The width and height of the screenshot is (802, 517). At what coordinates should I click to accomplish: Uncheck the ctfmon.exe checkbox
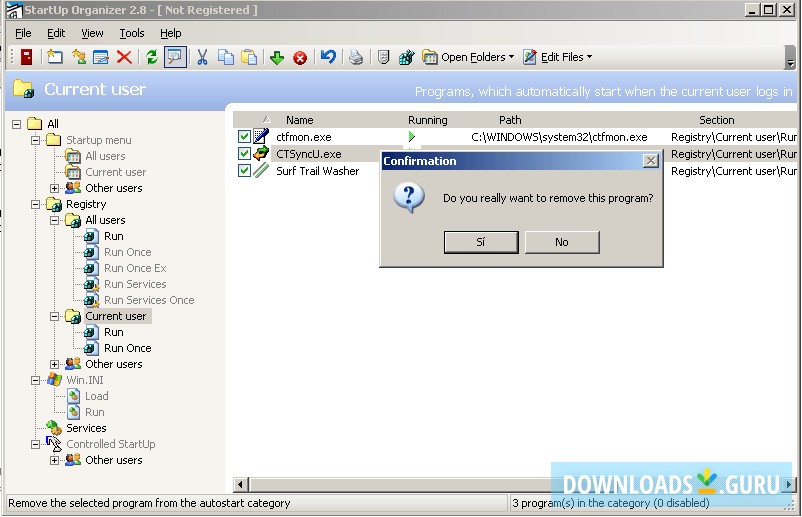(244, 137)
